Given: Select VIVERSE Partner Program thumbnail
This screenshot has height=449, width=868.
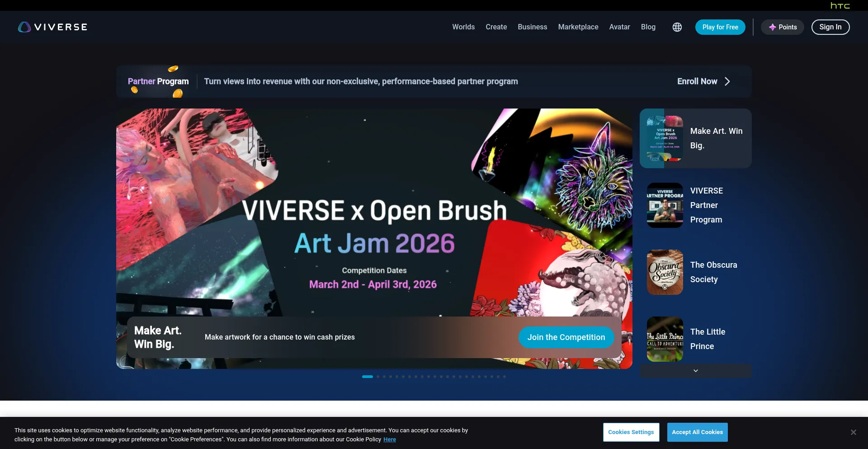Looking at the screenshot, I should click(x=665, y=205).
